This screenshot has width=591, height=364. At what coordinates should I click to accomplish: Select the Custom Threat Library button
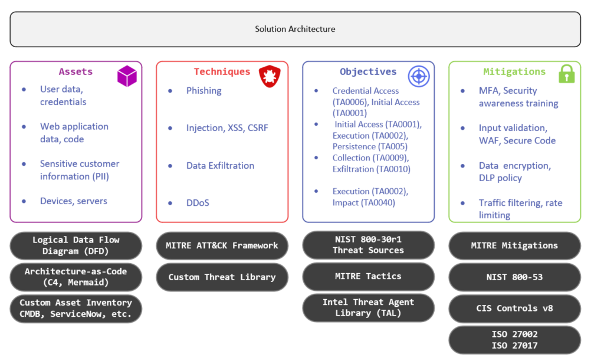(x=222, y=277)
